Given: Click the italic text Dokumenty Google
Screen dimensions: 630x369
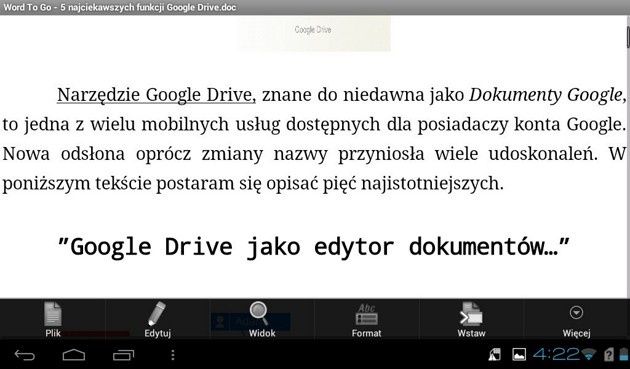Looking at the screenshot, I should click(x=546, y=95).
